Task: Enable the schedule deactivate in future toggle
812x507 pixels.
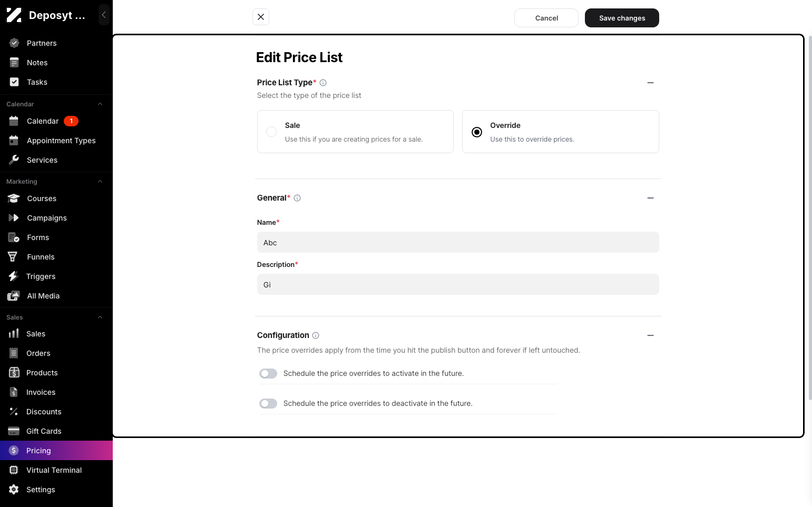Action: (x=268, y=404)
